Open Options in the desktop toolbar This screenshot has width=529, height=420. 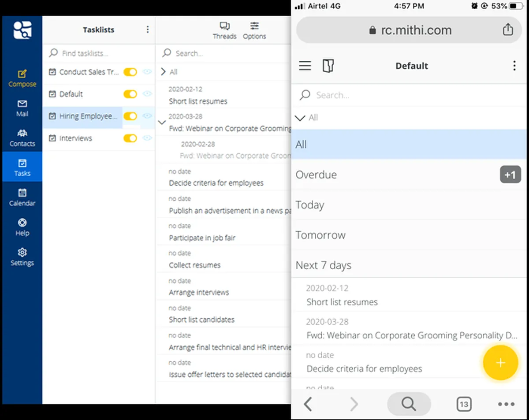point(254,30)
